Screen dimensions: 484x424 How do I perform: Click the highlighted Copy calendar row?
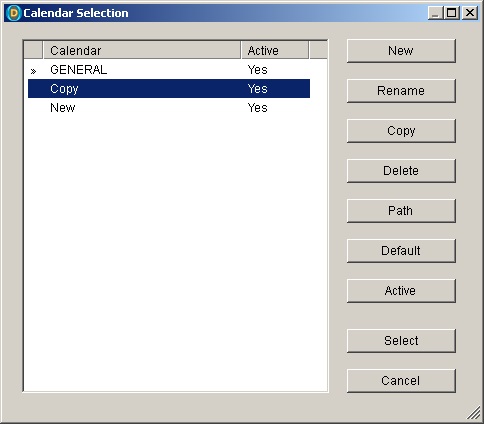point(169,89)
